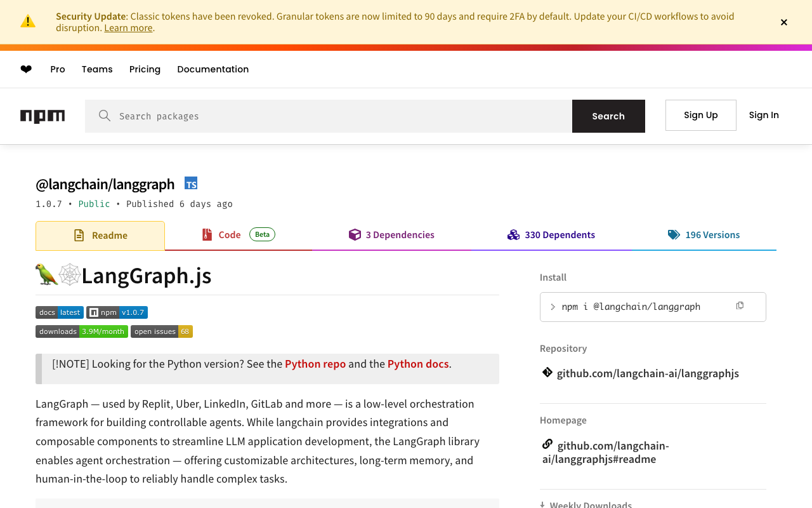The height and width of the screenshot is (508, 812).
Task: Click the Sign Up button
Action: 701,115
